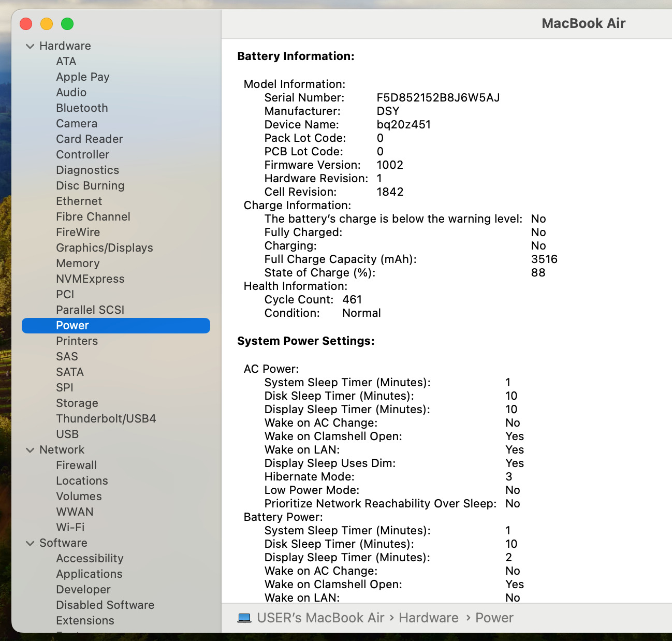Collapse the Software section chevron

click(30, 543)
